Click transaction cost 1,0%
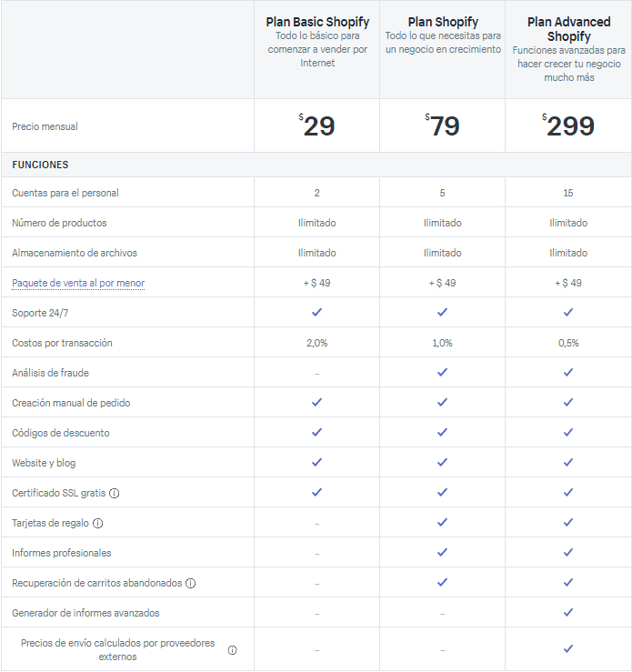 point(442,343)
